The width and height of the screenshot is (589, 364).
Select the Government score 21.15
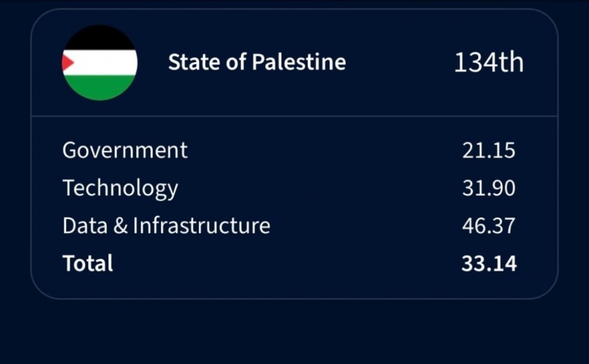[x=489, y=150]
